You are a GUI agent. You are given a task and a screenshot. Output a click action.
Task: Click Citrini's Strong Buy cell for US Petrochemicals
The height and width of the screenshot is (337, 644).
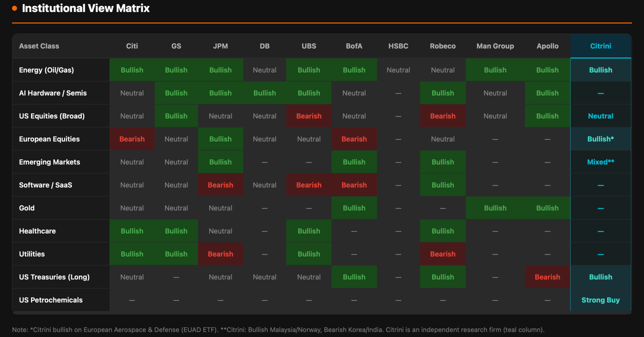coord(601,300)
